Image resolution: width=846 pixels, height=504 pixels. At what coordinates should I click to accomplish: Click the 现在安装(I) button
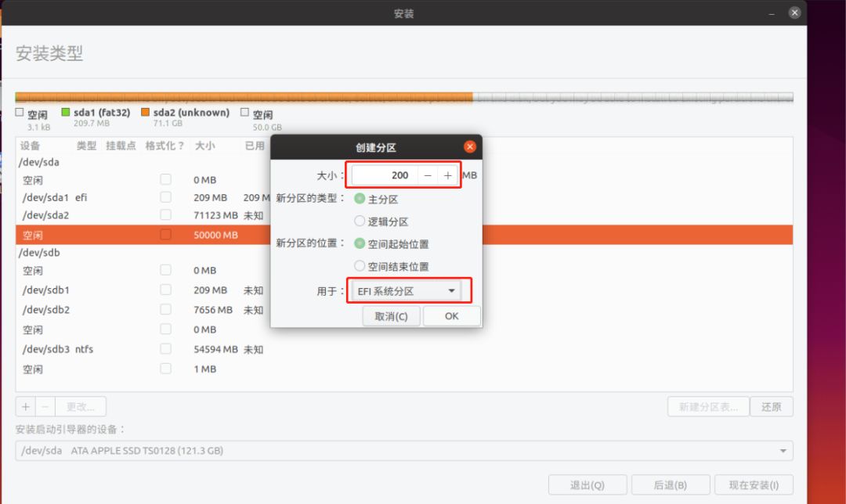pos(754,484)
